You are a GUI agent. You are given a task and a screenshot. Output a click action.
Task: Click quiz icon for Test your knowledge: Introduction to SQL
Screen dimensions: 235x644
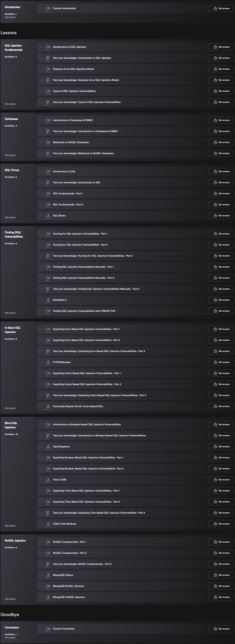[x=48, y=182]
